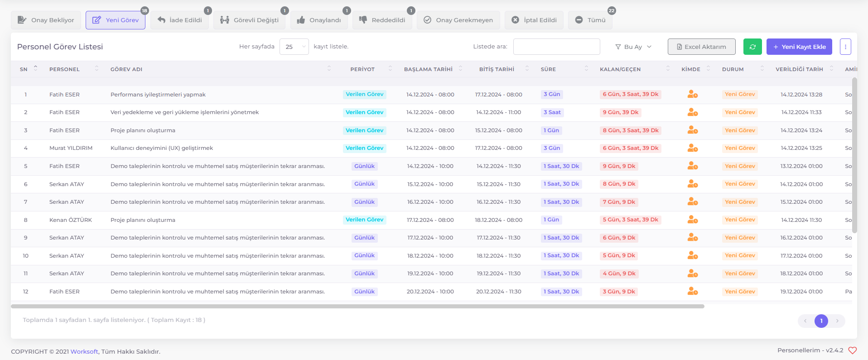This screenshot has height=360, width=868.
Task: Open the Onay Bekliyor tab
Action: pos(46,20)
